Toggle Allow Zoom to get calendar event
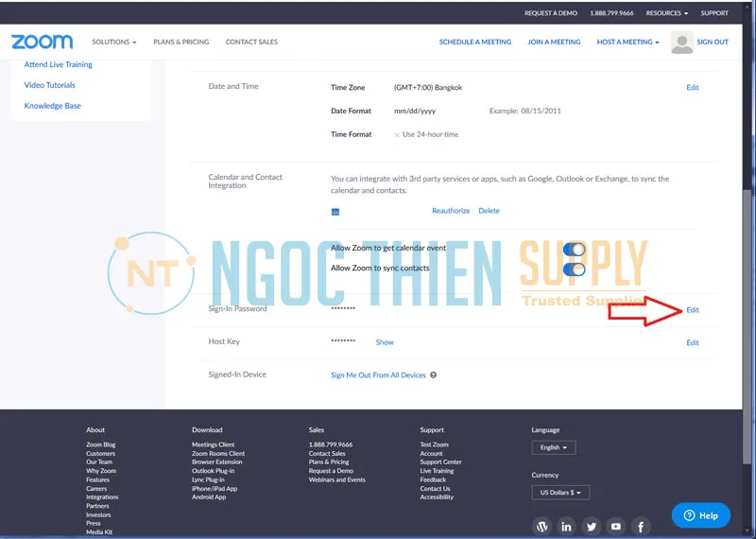Viewport: 756px width, 539px height. (574, 249)
